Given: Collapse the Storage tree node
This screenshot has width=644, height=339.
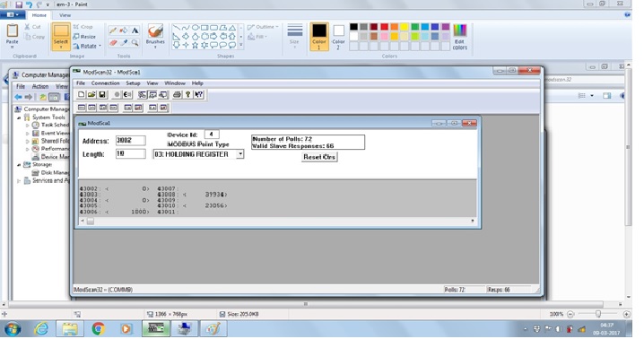Looking at the screenshot, I should coord(19,164).
